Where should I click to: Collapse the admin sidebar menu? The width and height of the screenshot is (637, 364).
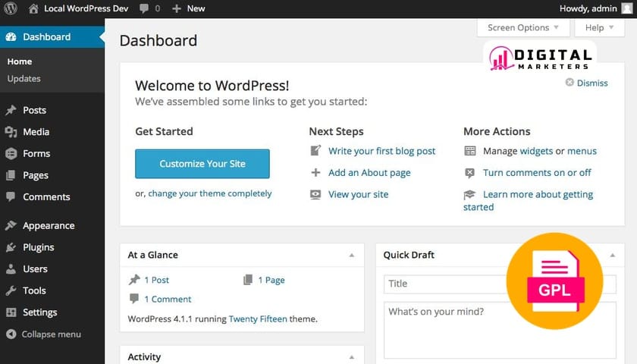44,334
